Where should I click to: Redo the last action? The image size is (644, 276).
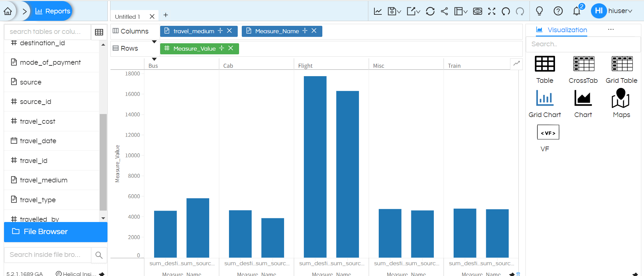point(520,11)
